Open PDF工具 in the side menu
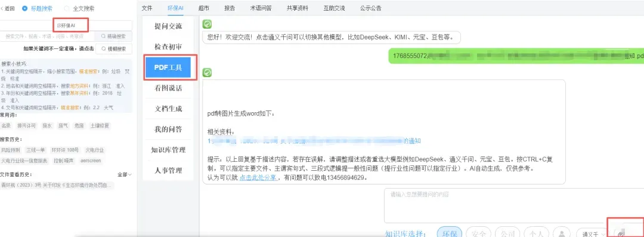 tap(168, 67)
